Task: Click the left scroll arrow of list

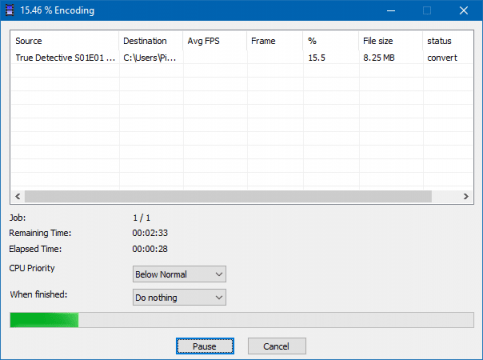Action: point(18,196)
